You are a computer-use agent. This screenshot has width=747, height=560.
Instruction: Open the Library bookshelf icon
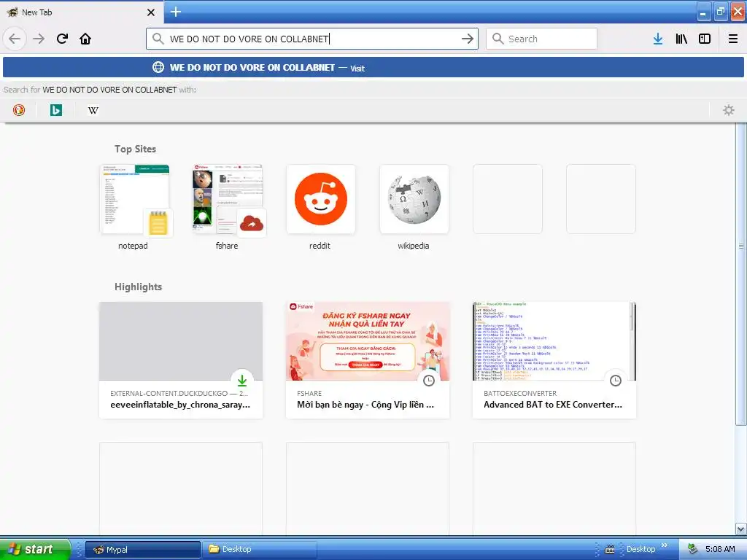[x=681, y=39]
